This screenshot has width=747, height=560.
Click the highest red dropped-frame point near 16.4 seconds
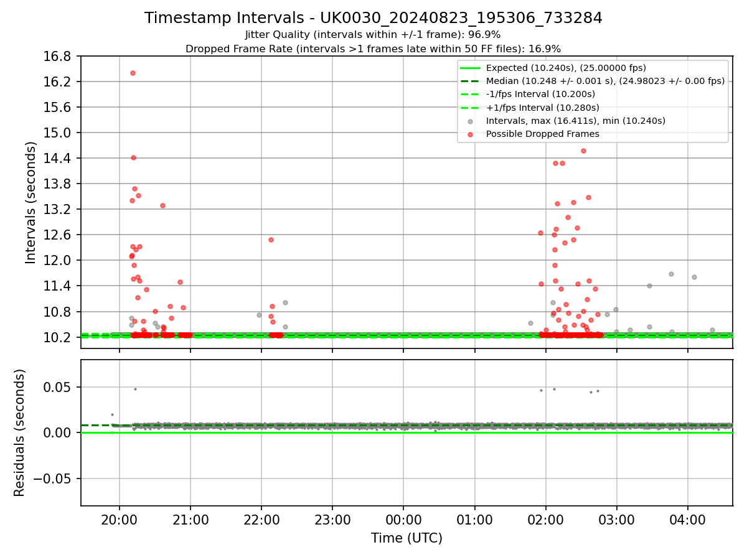click(133, 73)
